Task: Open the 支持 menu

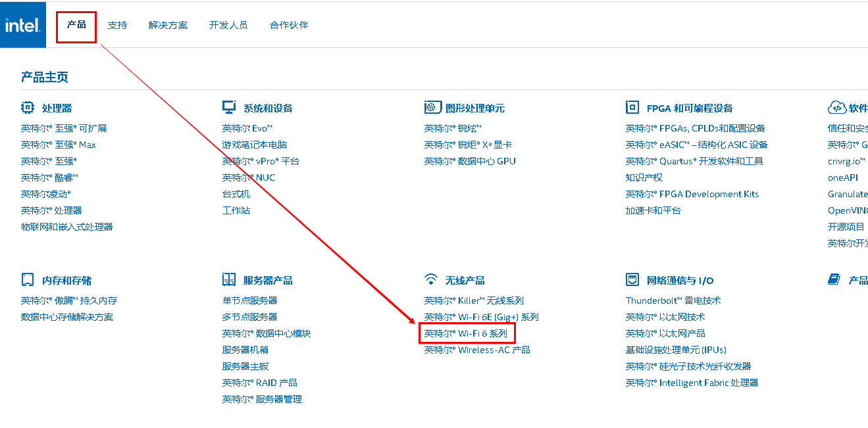Action: [x=117, y=25]
